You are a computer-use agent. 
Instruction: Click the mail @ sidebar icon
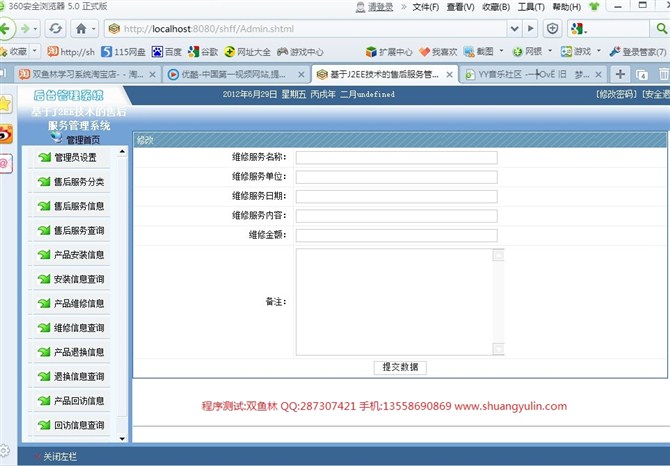pos(6,164)
